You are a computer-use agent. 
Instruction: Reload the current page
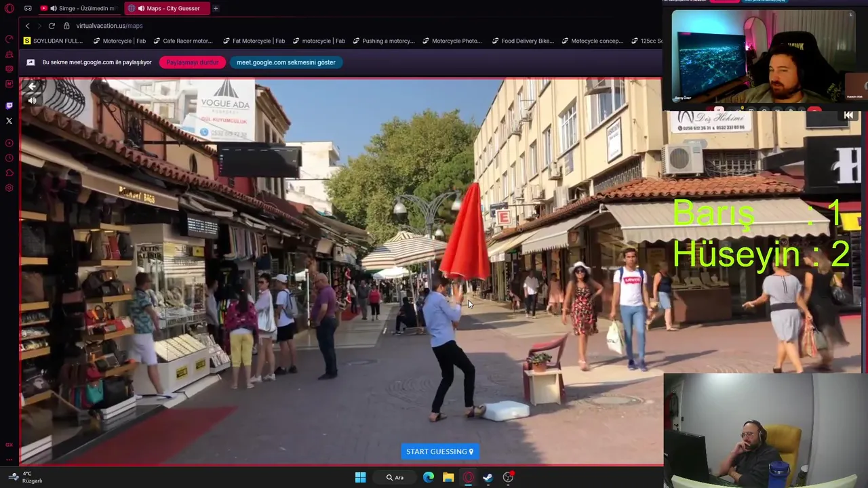(51, 26)
